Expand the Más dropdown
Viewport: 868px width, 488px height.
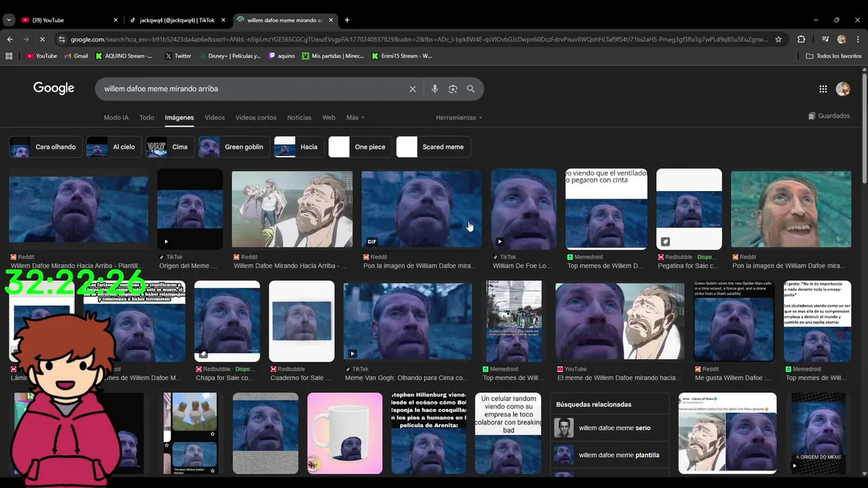[x=355, y=118]
